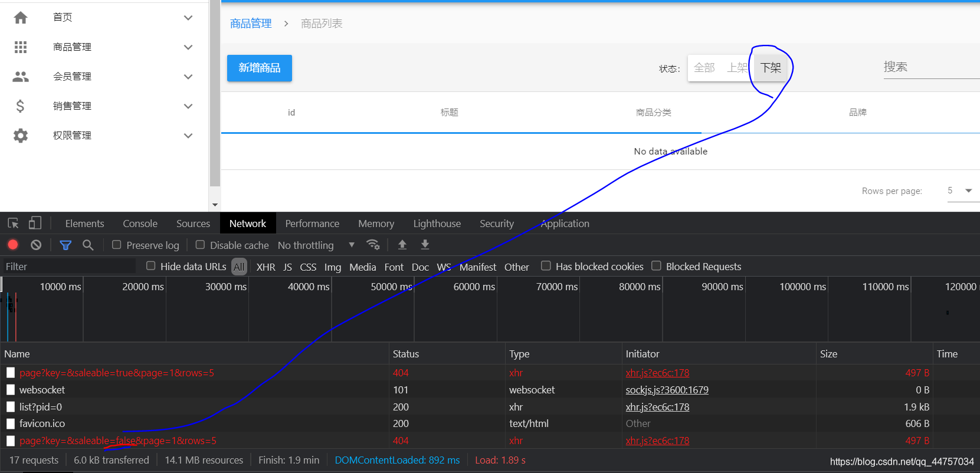
Task: Switch to the Elements tab
Action: [84, 224]
